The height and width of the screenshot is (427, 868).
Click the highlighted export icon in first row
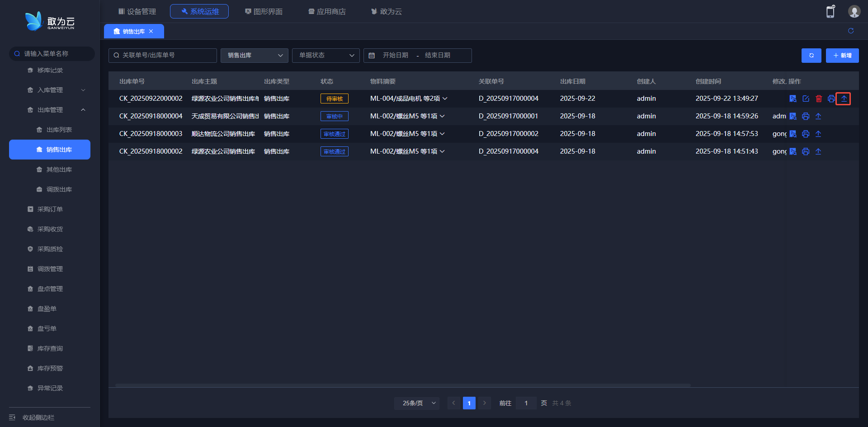pyautogui.click(x=844, y=99)
